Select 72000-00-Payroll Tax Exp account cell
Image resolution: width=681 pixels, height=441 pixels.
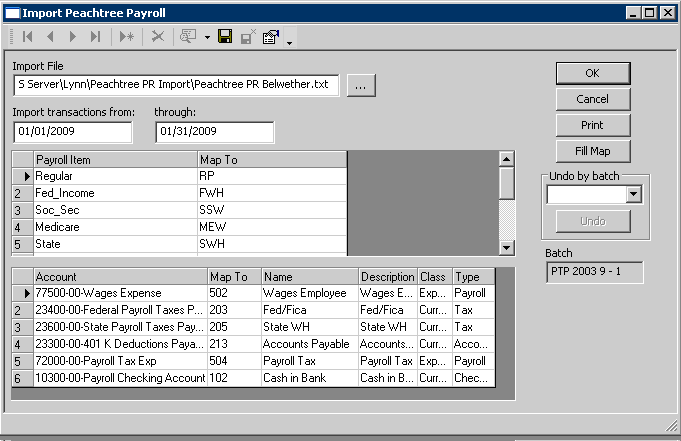[121, 361]
